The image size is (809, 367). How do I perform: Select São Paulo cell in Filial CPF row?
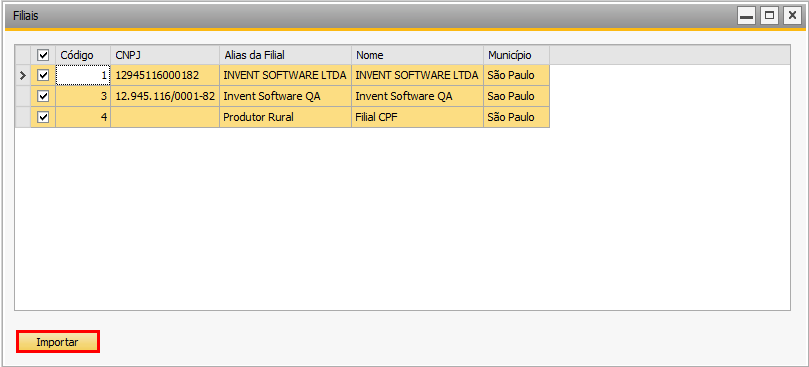[516, 117]
